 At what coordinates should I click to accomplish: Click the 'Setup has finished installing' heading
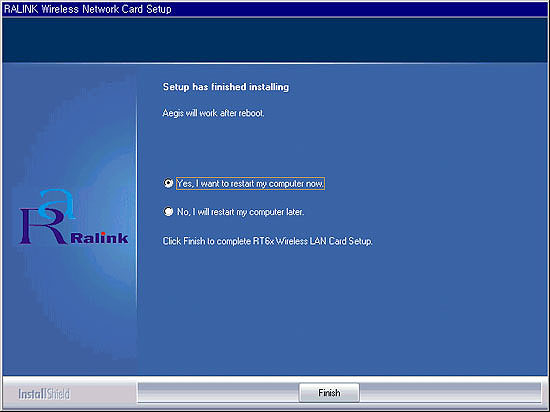(x=226, y=87)
